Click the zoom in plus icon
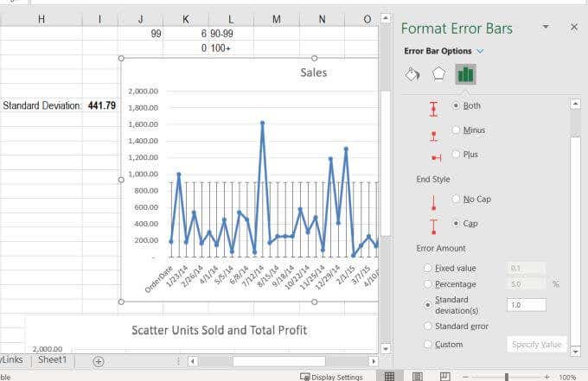588x381 pixels. pyautogui.click(x=547, y=377)
